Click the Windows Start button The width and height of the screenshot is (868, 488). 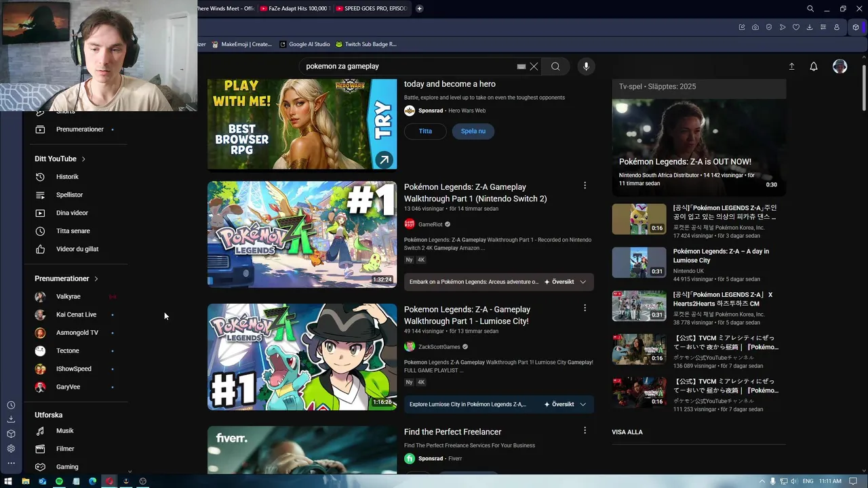pos(8,481)
